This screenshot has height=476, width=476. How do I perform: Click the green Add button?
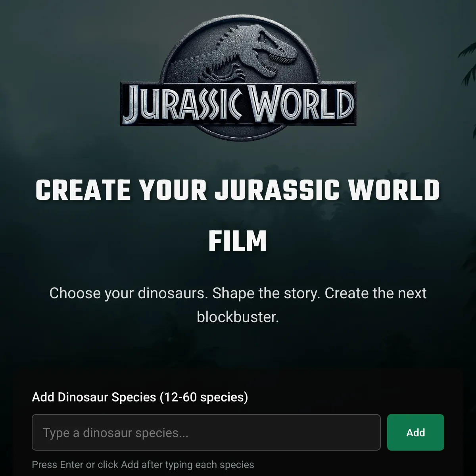(415, 432)
